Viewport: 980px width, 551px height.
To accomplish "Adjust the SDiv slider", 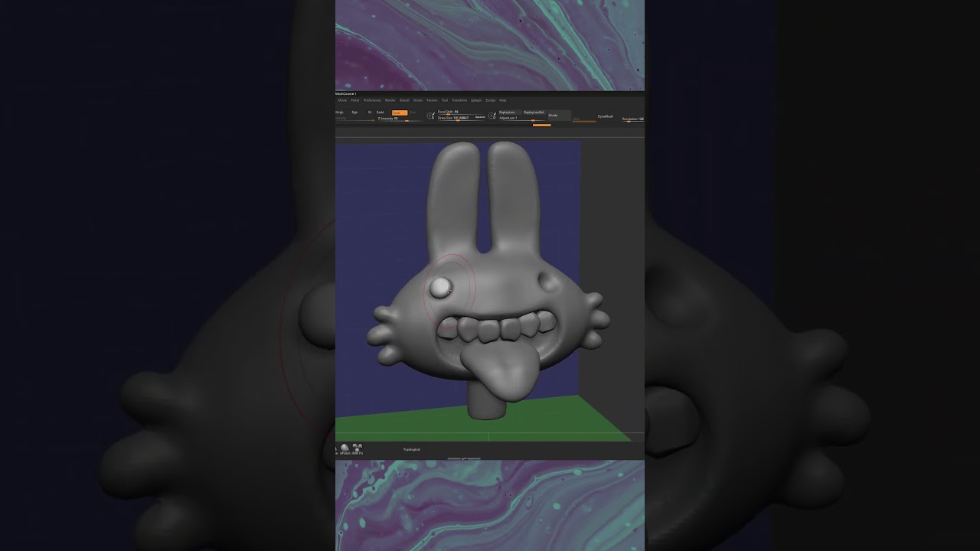I will click(x=584, y=119).
